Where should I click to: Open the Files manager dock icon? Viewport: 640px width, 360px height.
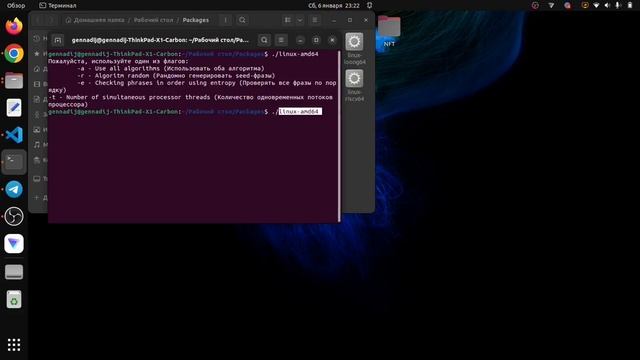click(x=14, y=81)
